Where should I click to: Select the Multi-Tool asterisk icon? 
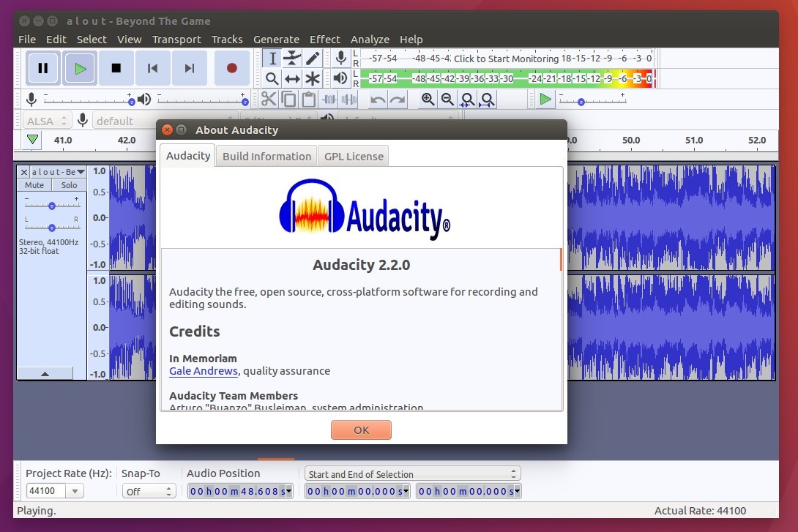(313, 79)
